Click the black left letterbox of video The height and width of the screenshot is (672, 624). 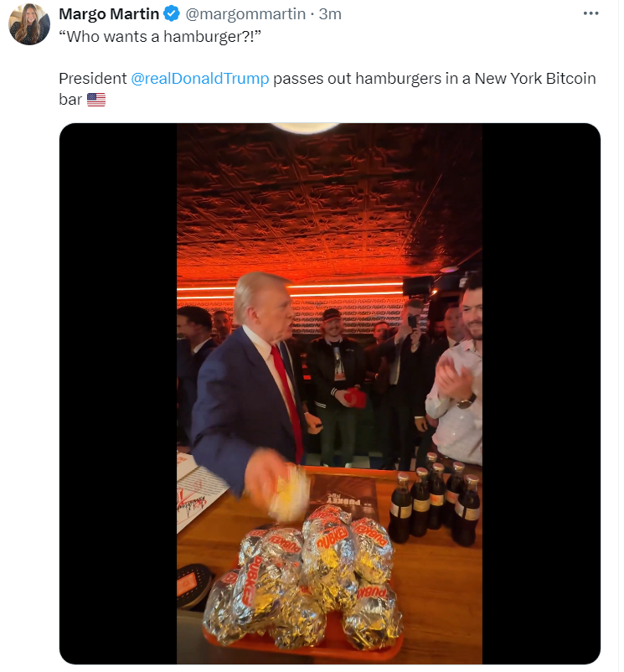[x=118, y=394]
